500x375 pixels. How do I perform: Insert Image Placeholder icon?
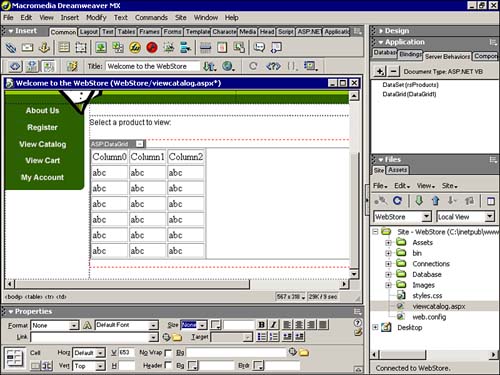coord(118,48)
